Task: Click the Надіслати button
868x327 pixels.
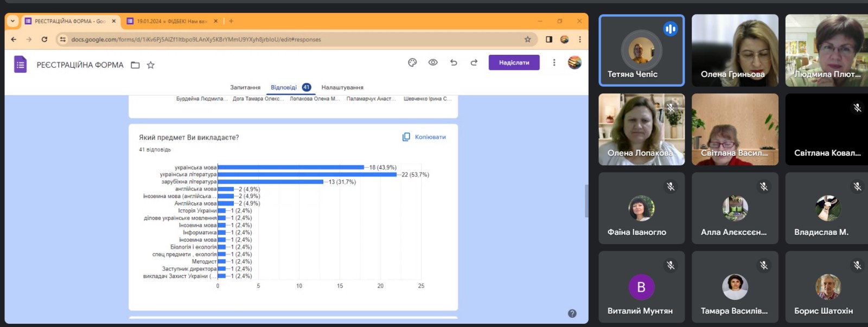Action: pyautogui.click(x=514, y=62)
